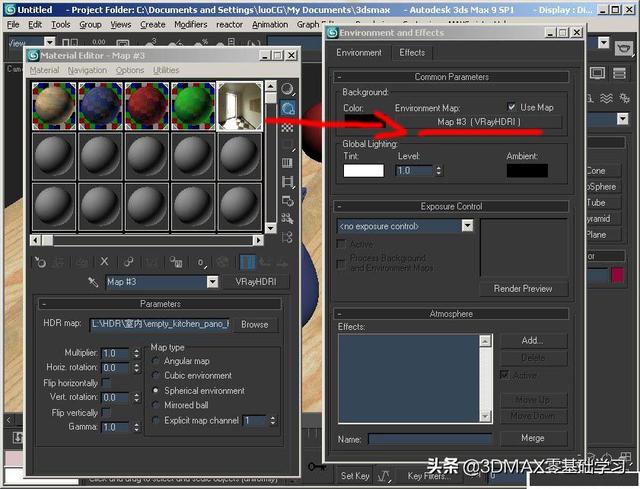Open the Map #3 name dropdown
The height and width of the screenshot is (489, 640).
click(212, 282)
